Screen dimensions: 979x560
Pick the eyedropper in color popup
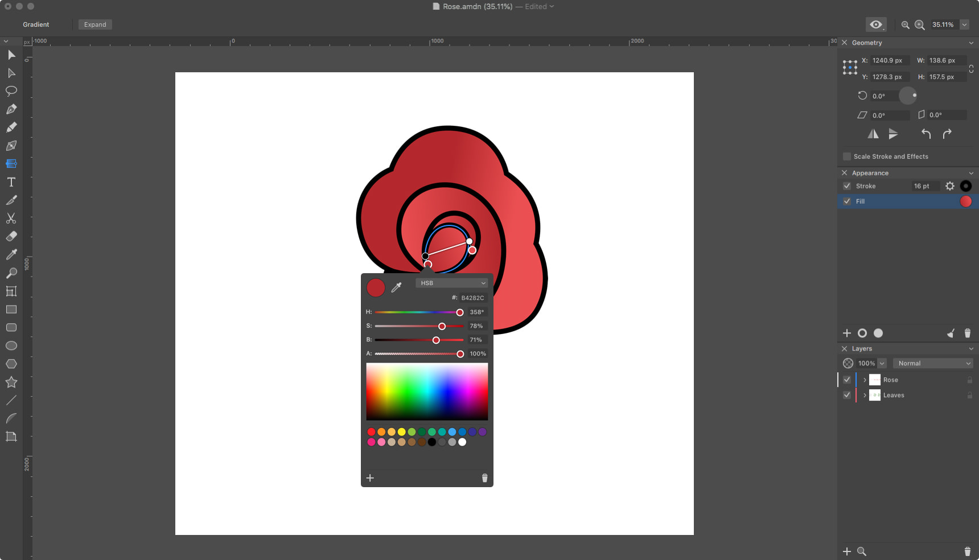(x=397, y=287)
